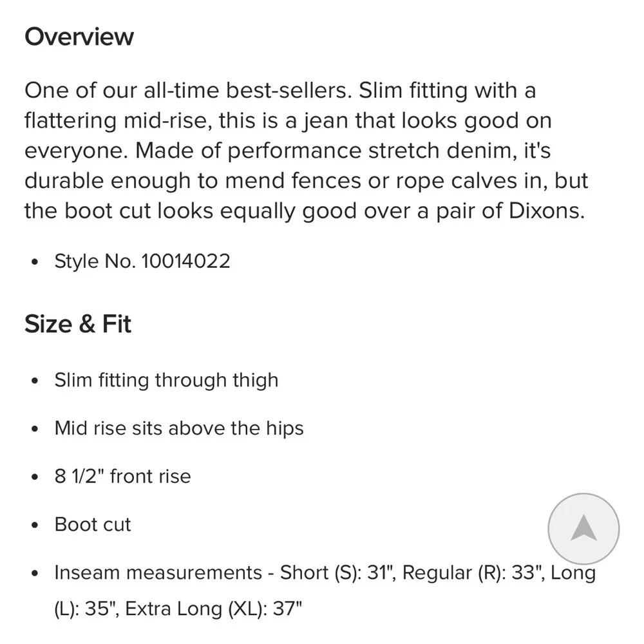
Task: Open the Overview section header
Action: coord(79,37)
